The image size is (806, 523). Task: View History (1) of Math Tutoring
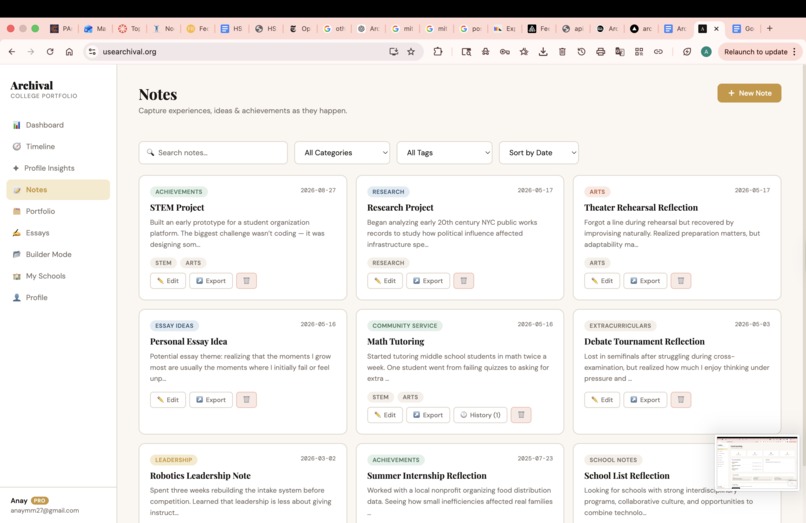click(480, 415)
